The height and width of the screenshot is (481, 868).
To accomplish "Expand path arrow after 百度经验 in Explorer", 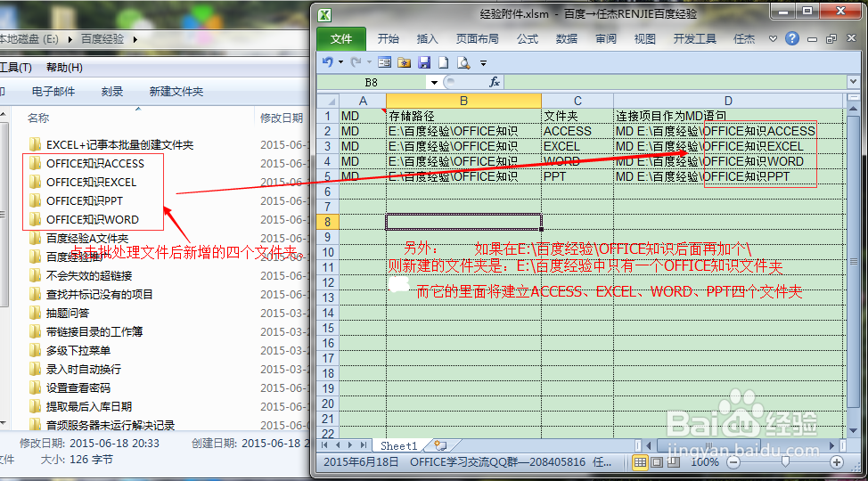I will tap(135, 38).
